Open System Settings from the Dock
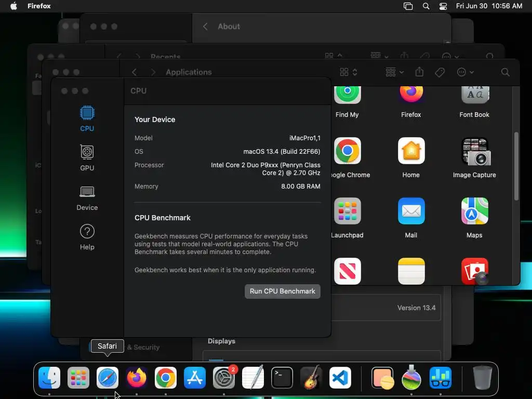This screenshot has width=532, height=399. point(224,378)
